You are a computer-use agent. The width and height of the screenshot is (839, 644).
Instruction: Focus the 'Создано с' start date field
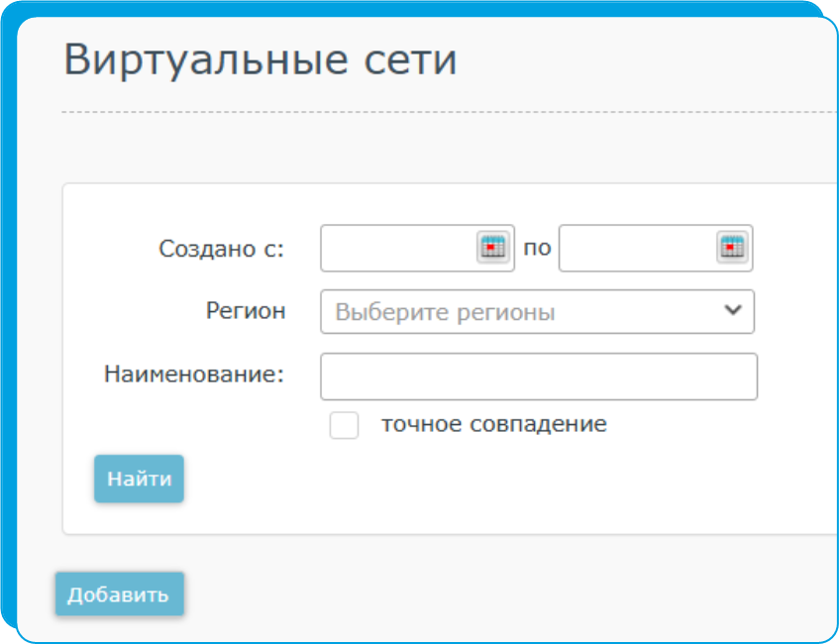398,248
